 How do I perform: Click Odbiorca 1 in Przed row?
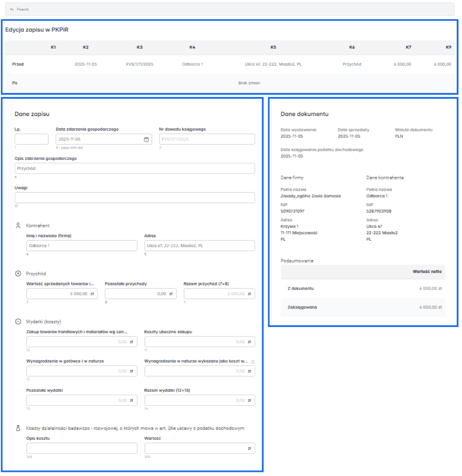point(193,64)
